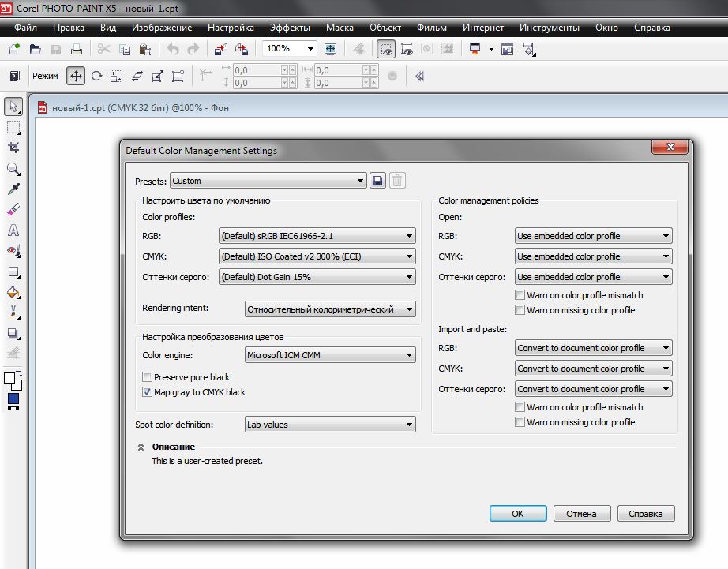This screenshot has width=728, height=569.
Task: Click the Print icon in the toolbar
Action: (77, 49)
